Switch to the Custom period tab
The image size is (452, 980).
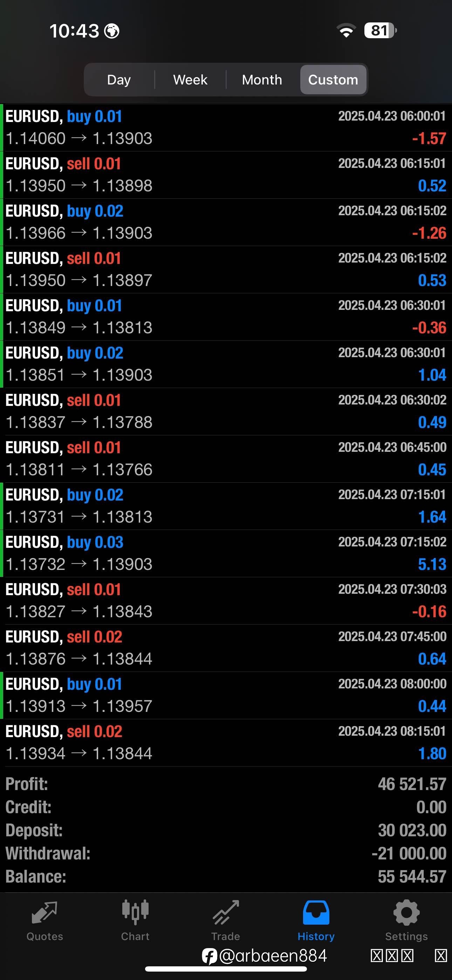click(333, 80)
